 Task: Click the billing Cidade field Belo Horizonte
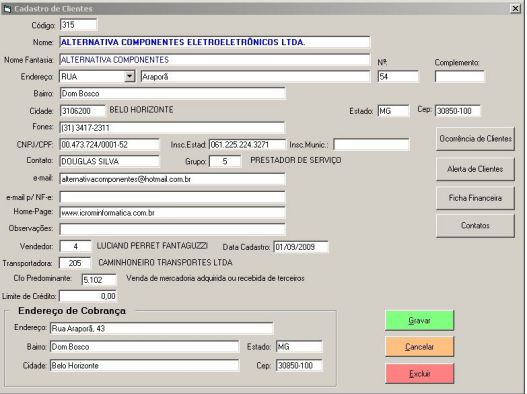[145, 365]
